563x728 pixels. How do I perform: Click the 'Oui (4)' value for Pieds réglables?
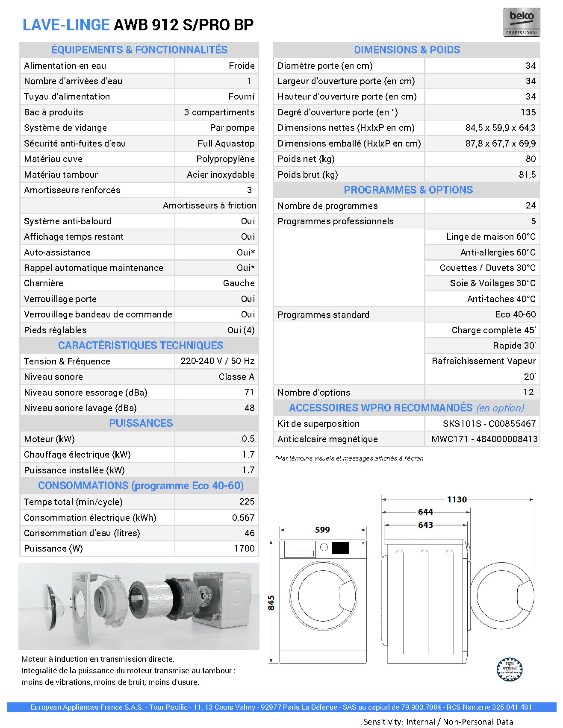[x=241, y=330]
